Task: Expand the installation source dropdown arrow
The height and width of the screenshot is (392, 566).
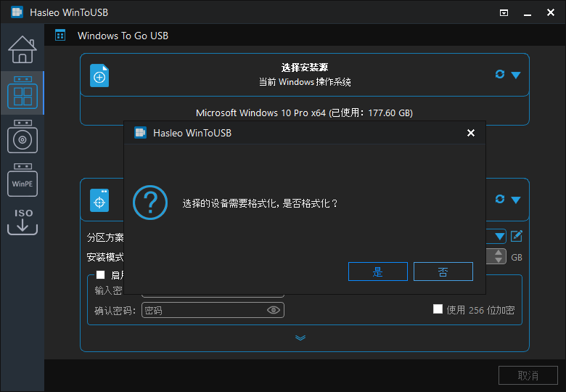Action: tap(516, 75)
